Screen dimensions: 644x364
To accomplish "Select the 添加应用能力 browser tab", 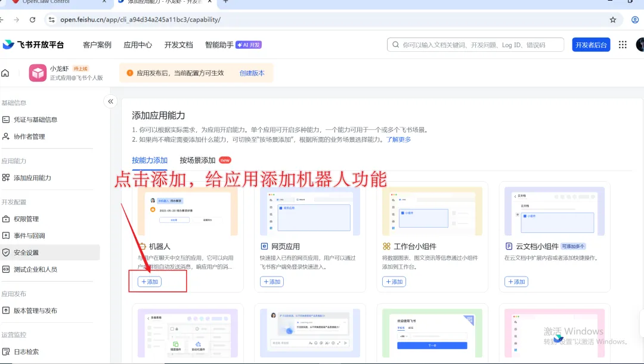I will pos(166,2).
